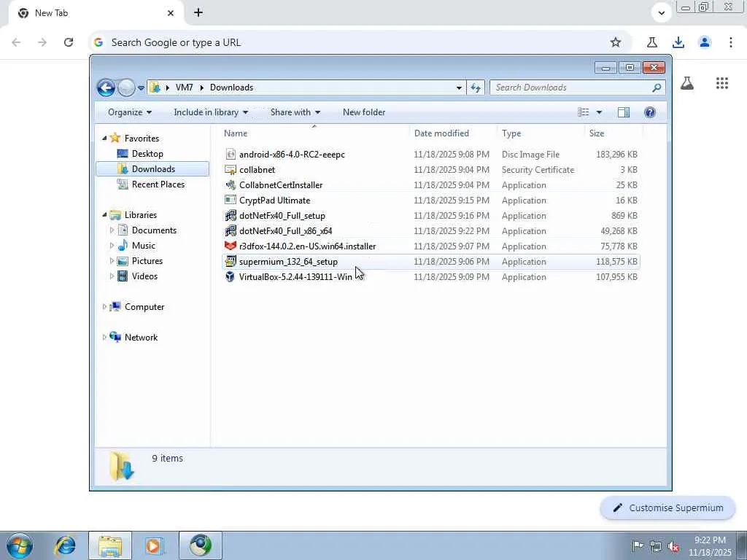
Task: Click Customise Supermium button
Action: pyautogui.click(x=668, y=508)
